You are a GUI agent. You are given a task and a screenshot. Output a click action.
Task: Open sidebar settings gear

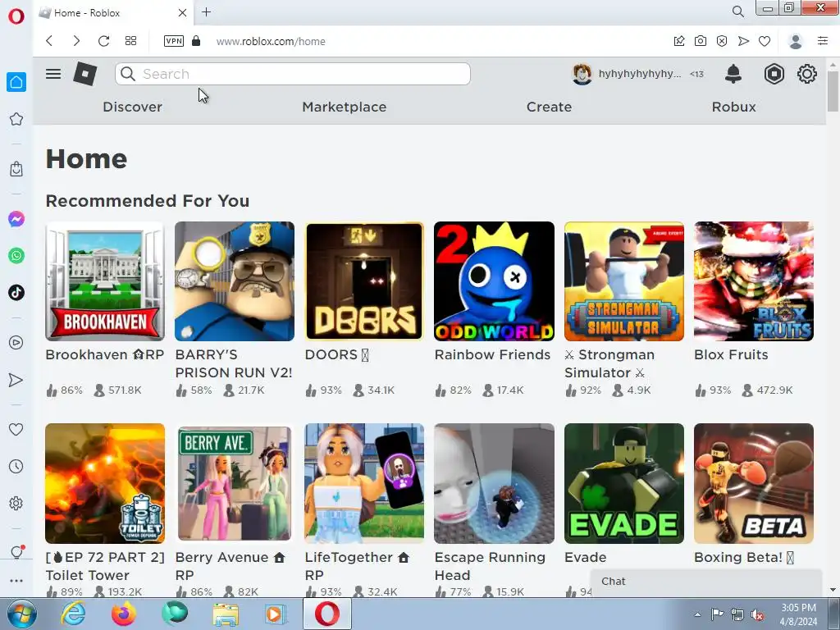[x=16, y=504]
